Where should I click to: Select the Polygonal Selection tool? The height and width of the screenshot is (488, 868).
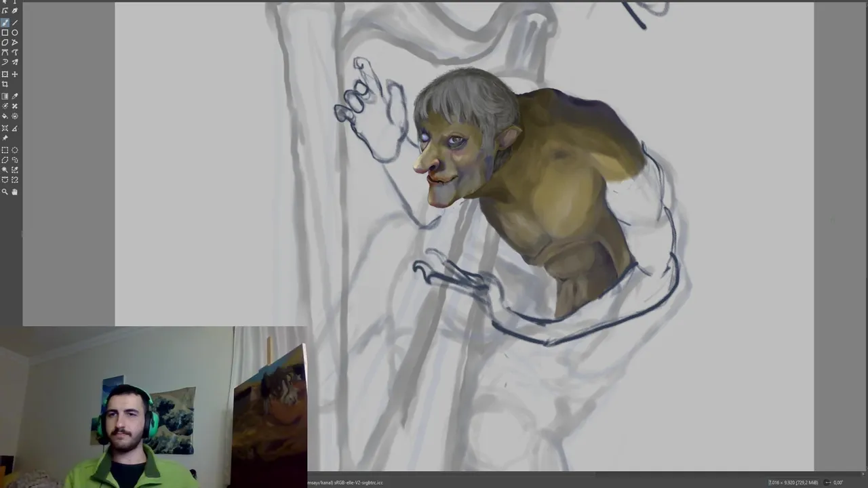click(5, 160)
